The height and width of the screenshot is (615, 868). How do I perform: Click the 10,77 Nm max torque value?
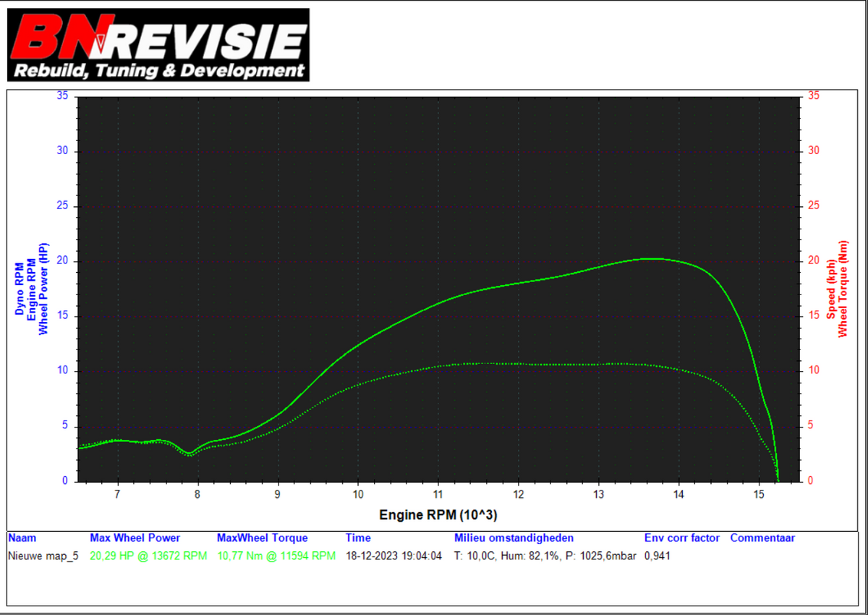[x=276, y=556]
